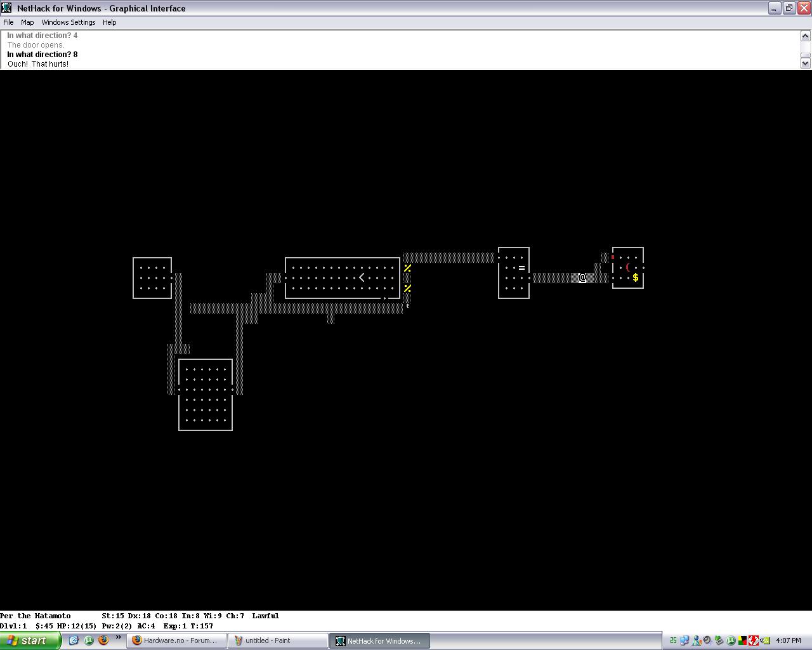Restore down the NetHack window

click(789, 8)
